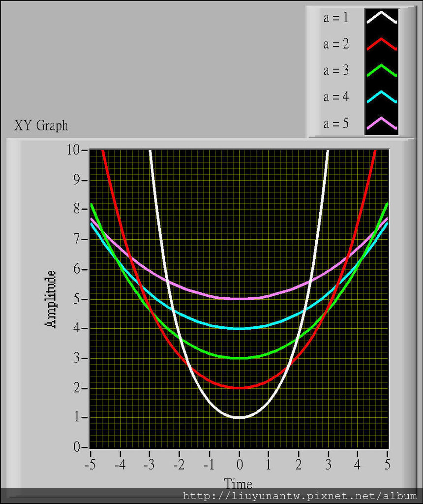Select the 'a = 3' legend label

[x=336, y=70]
